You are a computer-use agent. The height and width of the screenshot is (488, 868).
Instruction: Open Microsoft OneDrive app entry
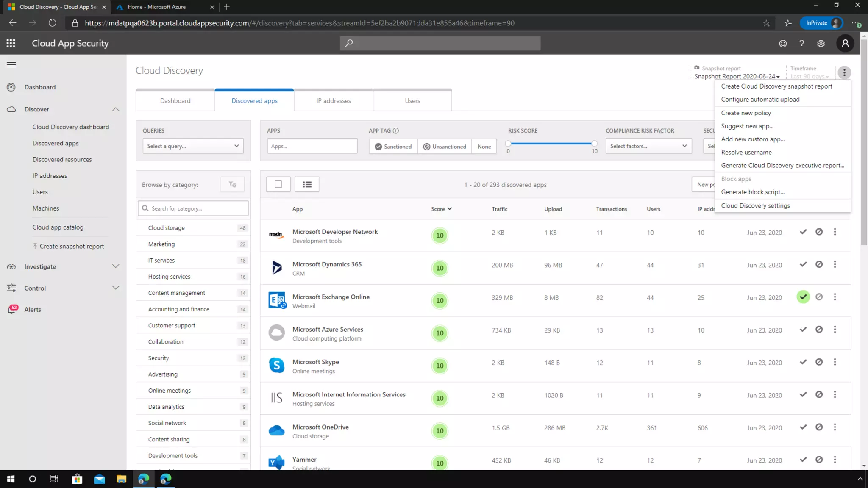coord(320,427)
